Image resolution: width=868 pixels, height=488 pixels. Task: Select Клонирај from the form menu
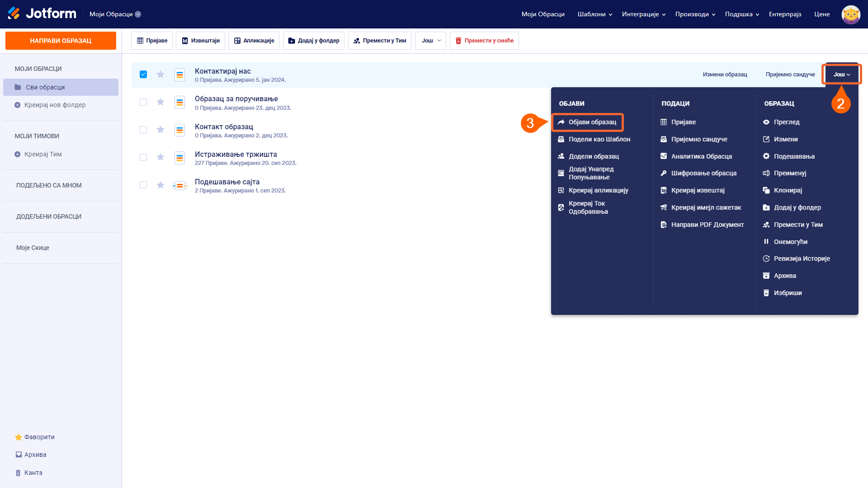(x=788, y=190)
